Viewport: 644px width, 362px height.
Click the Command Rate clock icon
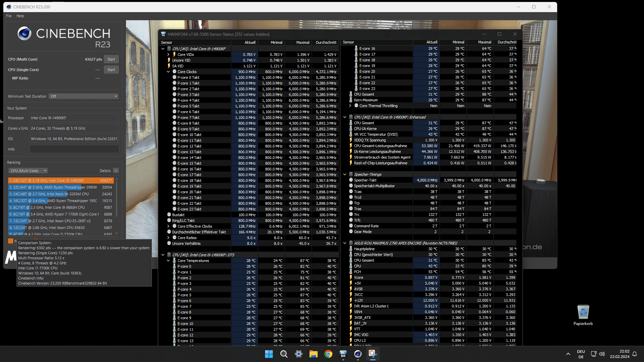pos(351,226)
